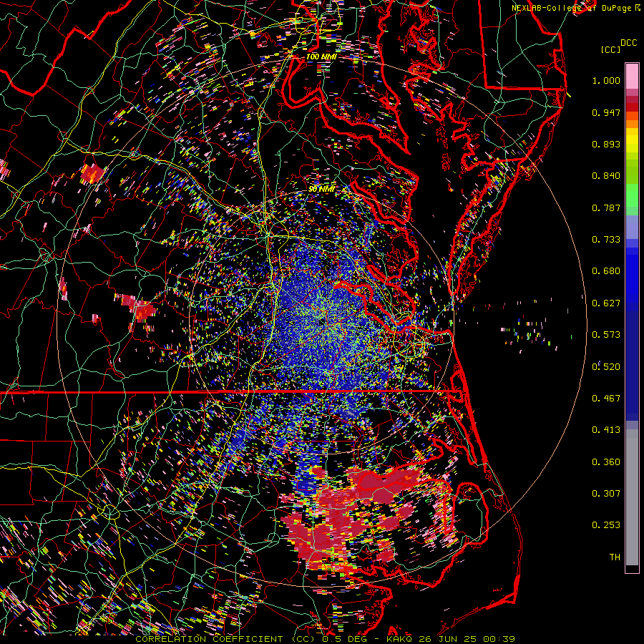Click the 0.733 scale value
This screenshot has width=644, height=644.
click(x=606, y=240)
